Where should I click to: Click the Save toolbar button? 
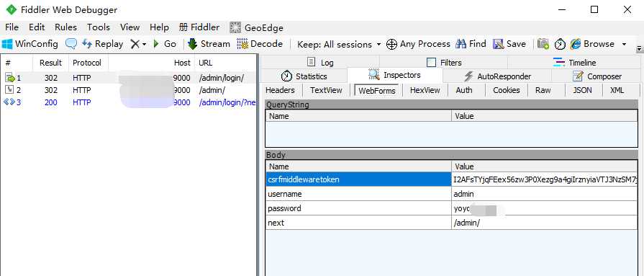[509, 44]
